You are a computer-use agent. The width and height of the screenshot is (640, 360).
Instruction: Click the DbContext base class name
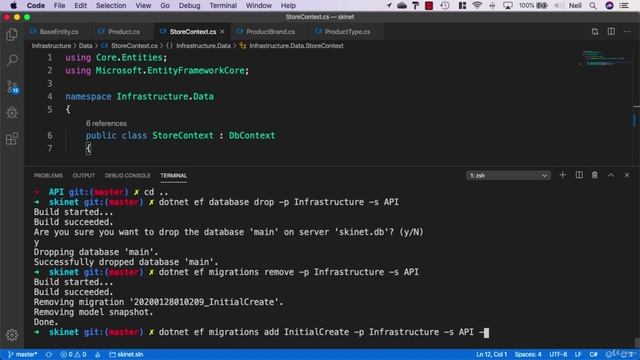[252, 136]
